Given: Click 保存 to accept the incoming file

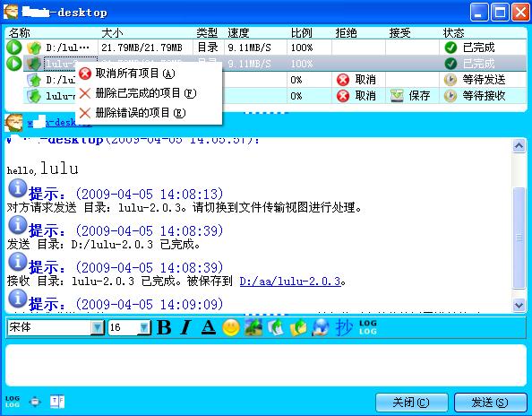Looking at the screenshot, I should pos(419,96).
